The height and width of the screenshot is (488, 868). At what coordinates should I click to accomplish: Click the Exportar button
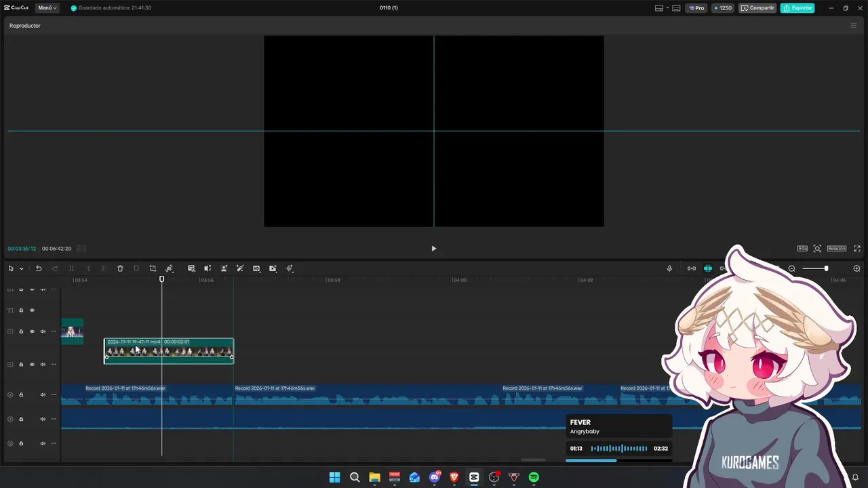(797, 8)
